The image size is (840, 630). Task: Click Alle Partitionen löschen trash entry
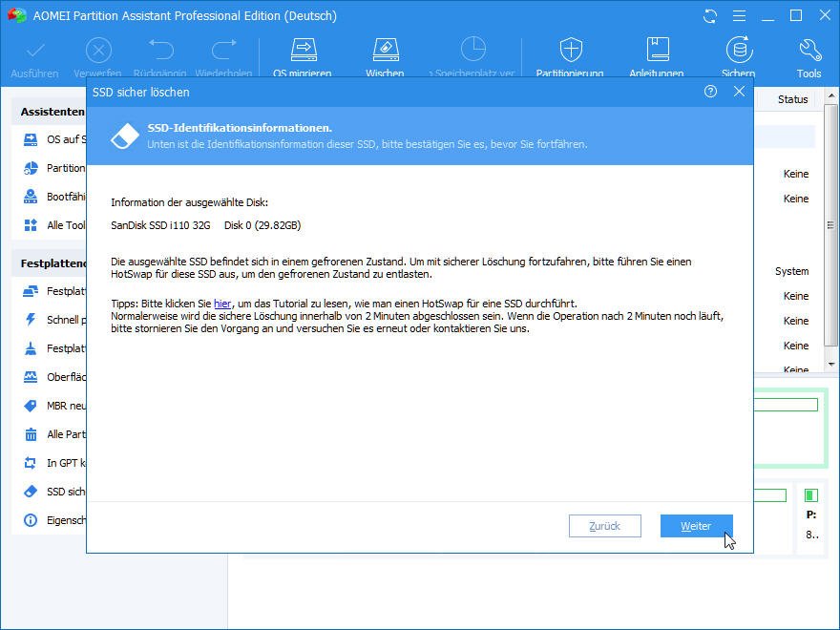54,434
